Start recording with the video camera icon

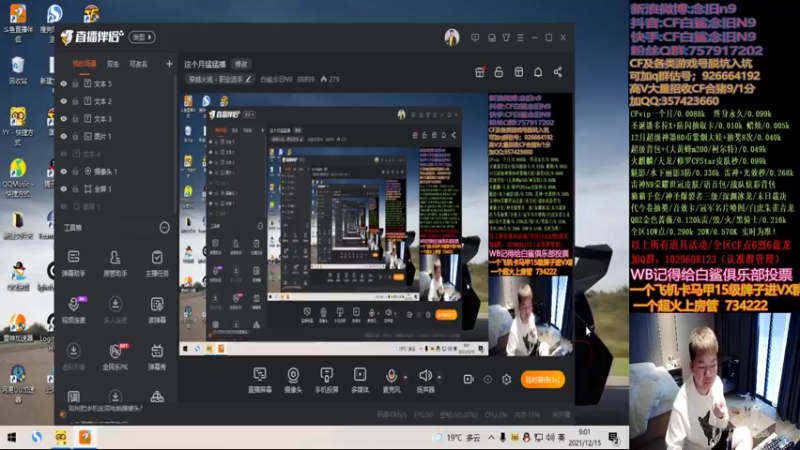click(x=468, y=379)
